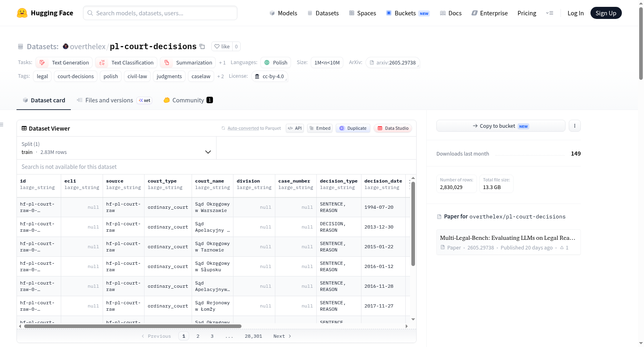
Task: Click the Sign Up button
Action: pos(606,13)
